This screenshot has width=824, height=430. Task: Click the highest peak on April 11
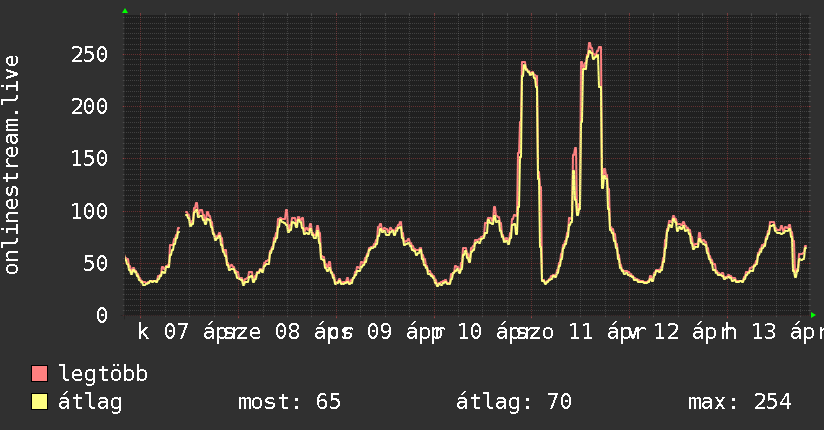click(x=590, y=45)
